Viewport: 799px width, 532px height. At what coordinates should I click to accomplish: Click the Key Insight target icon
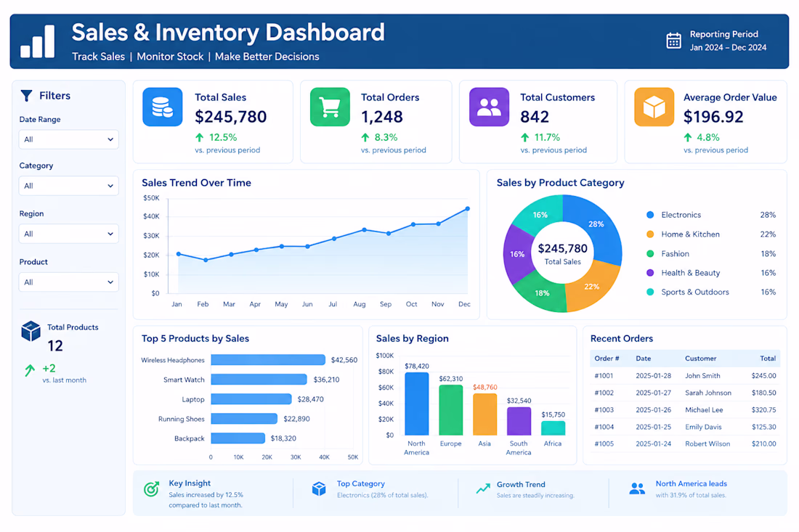point(151,488)
